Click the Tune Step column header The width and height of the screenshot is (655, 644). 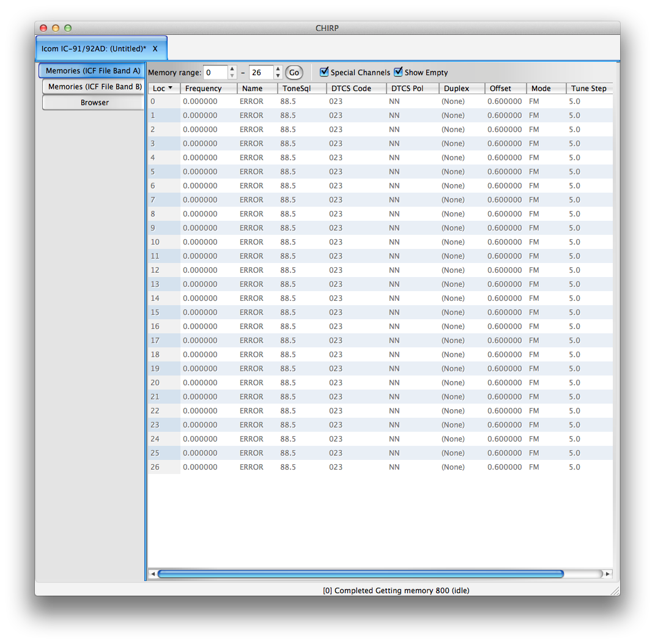(589, 89)
